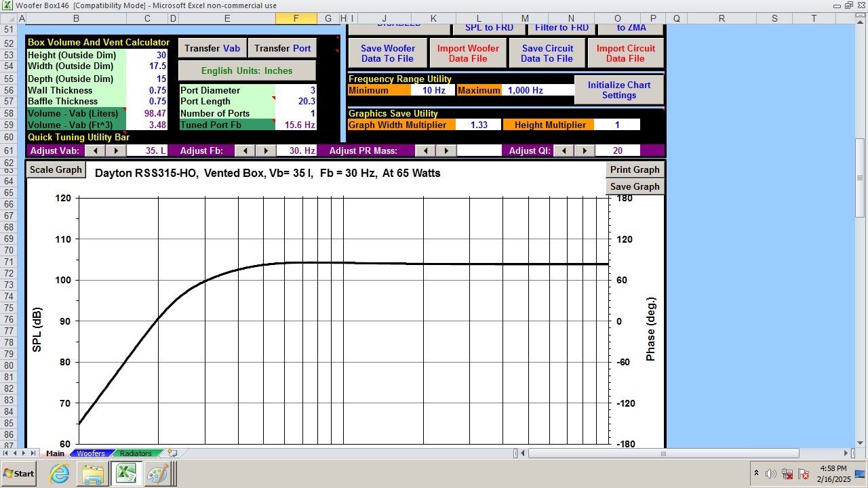
Task: Raise Fb using the right arrow
Action: [x=265, y=151]
